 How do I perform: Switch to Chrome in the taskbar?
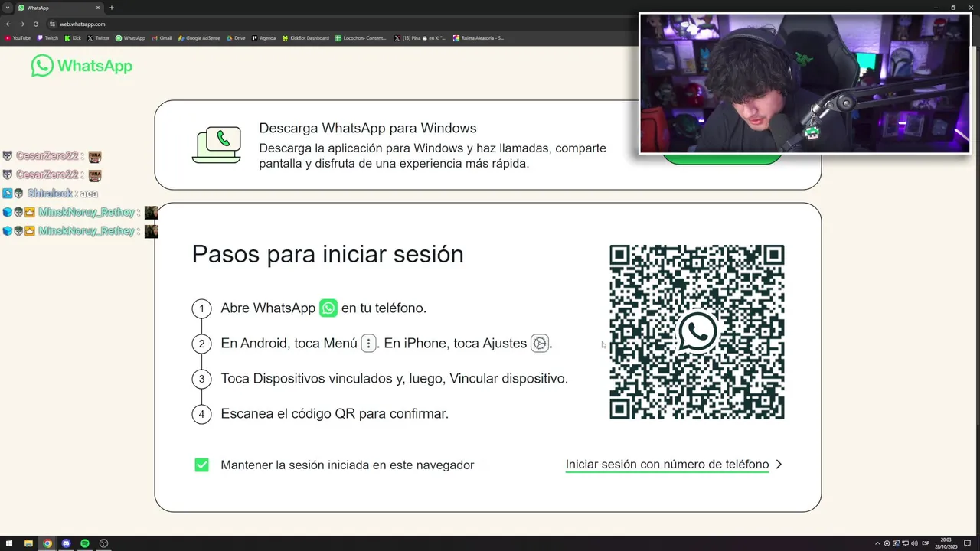[47, 543]
